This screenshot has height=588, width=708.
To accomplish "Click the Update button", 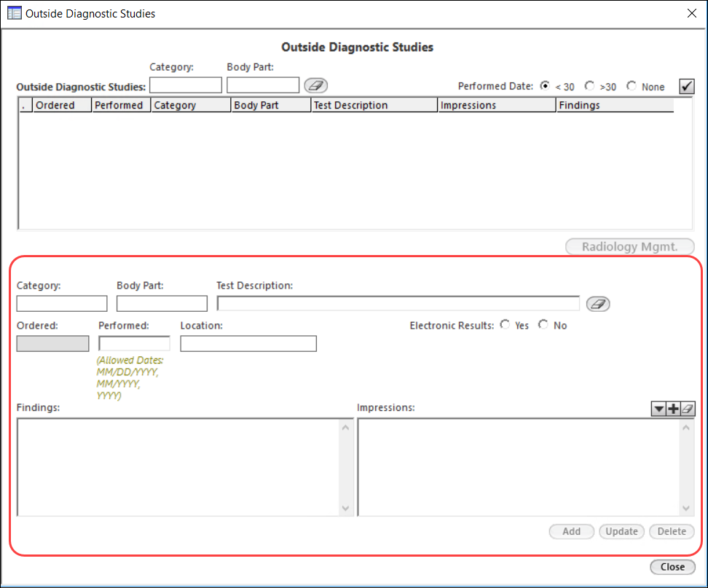I will pos(621,532).
